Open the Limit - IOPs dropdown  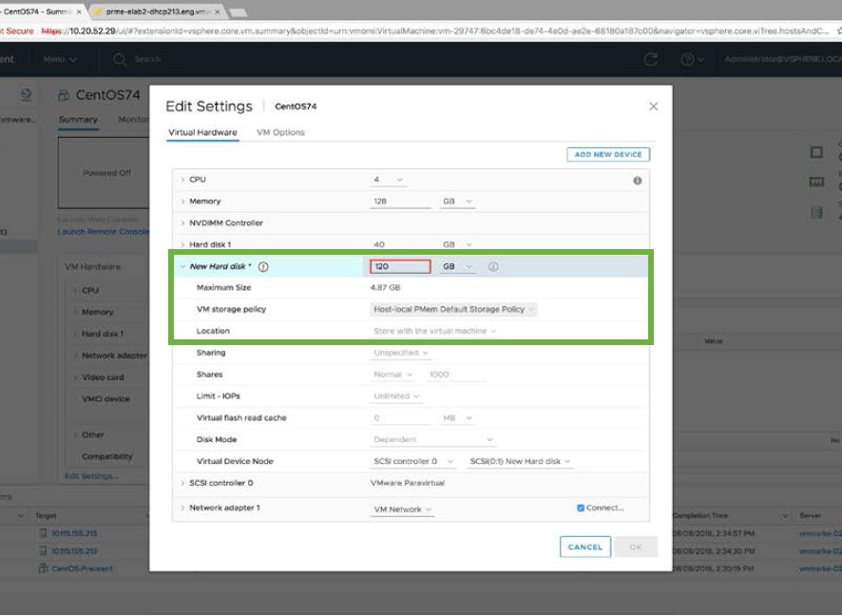(396, 396)
